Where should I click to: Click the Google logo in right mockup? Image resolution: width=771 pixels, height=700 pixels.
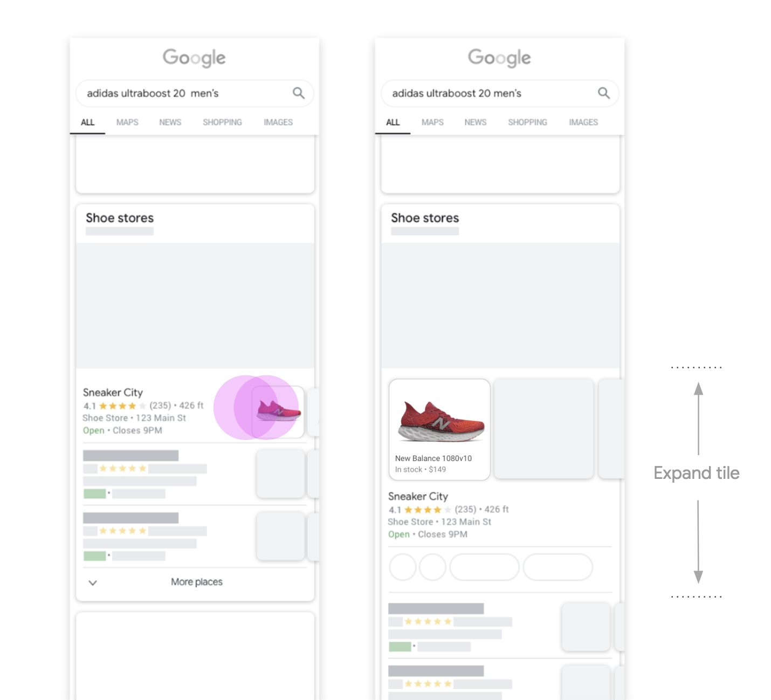coord(499,58)
